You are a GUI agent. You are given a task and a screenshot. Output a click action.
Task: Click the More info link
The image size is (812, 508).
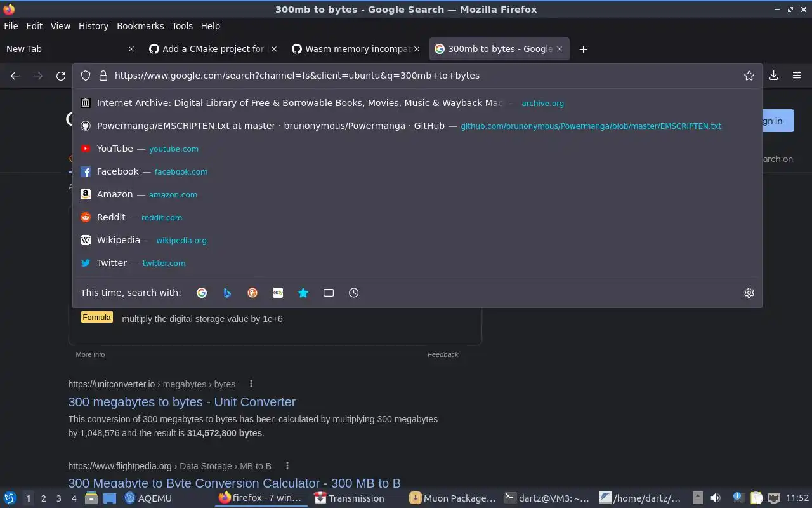click(x=90, y=354)
